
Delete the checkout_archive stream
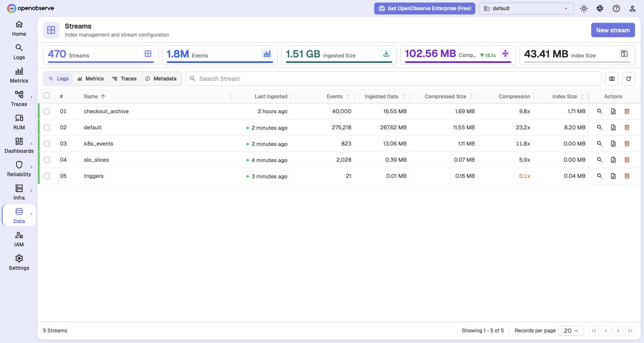point(627,111)
